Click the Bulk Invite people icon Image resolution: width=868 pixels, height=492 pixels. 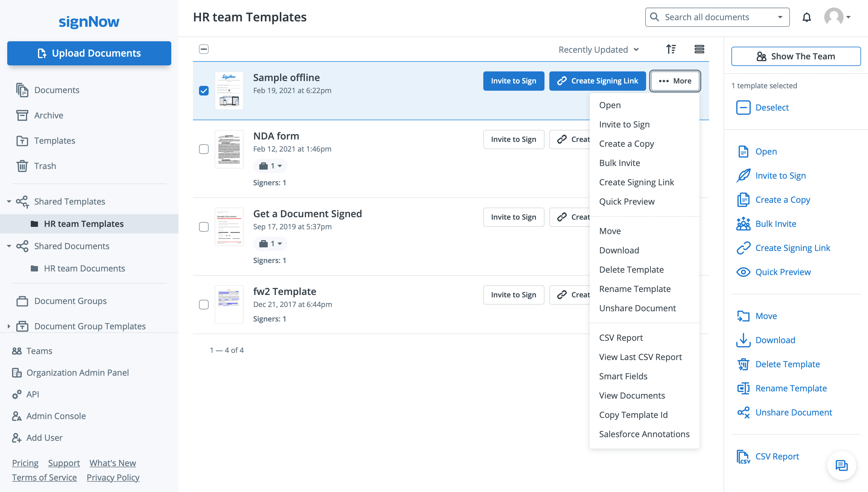click(743, 224)
